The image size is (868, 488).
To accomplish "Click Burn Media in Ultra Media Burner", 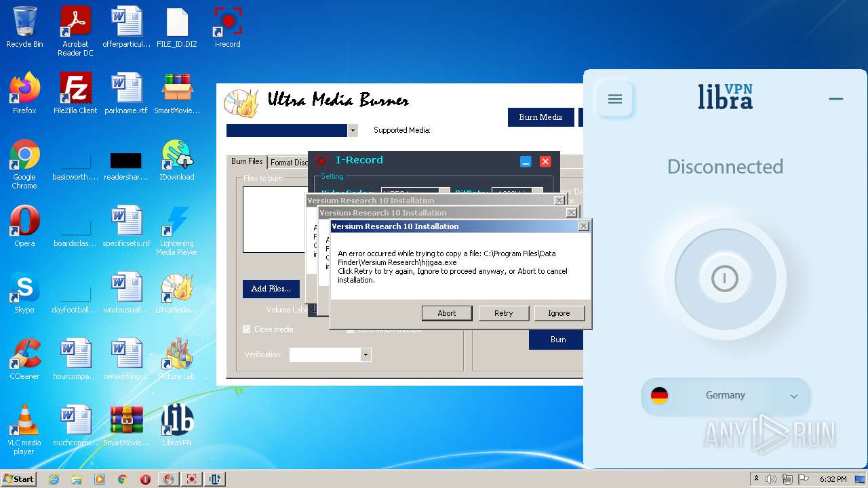I will [540, 117].
